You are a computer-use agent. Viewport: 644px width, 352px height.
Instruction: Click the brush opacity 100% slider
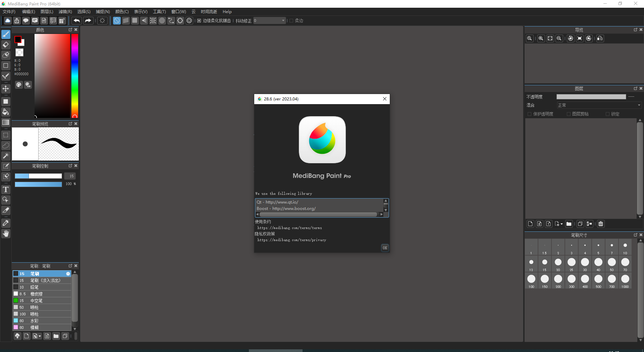point(38,184)
